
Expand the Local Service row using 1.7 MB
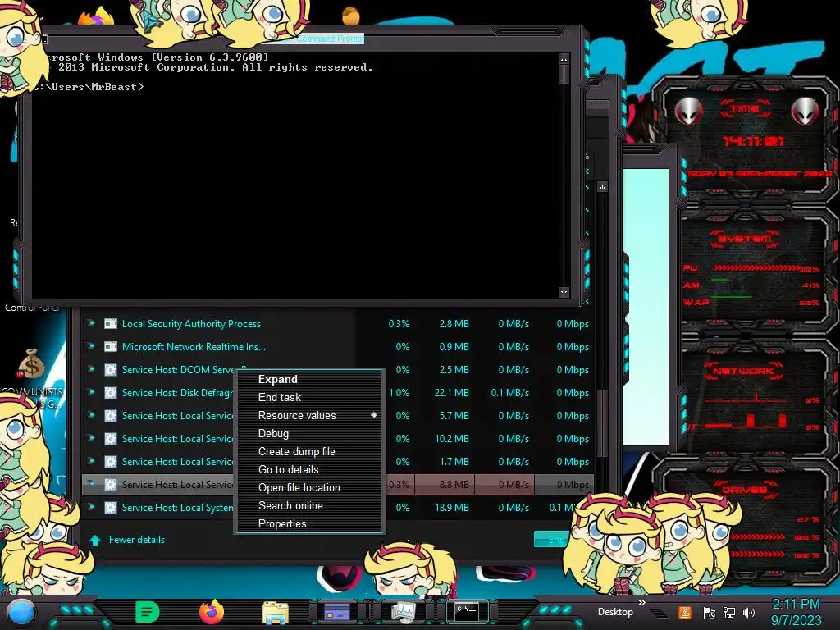[91, 461]
